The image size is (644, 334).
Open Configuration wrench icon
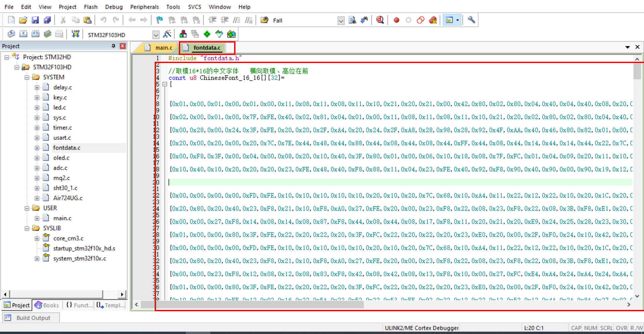tap(471, 20)
